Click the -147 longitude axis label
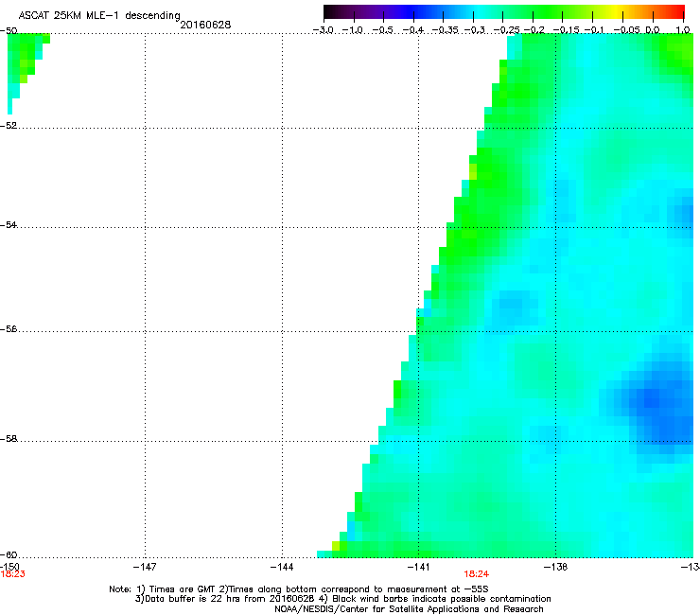The width and height of the screenshot is (700, 615). point(145,567)
